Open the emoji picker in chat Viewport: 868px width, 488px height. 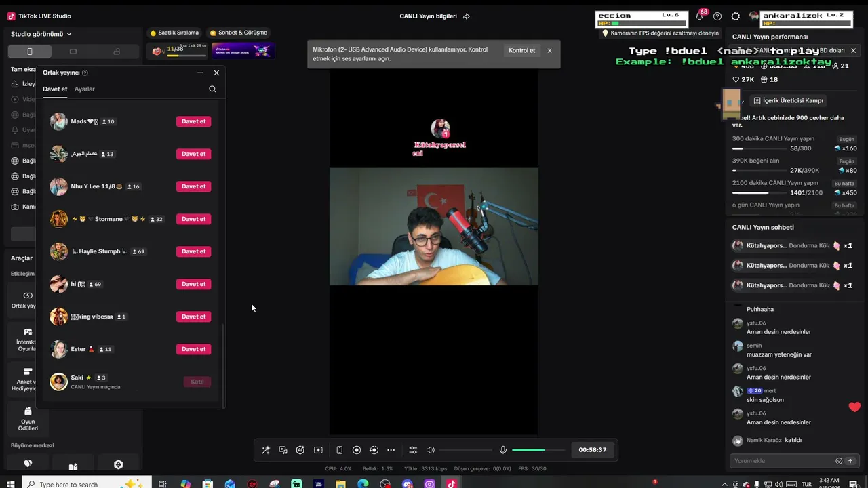point(839,461)
